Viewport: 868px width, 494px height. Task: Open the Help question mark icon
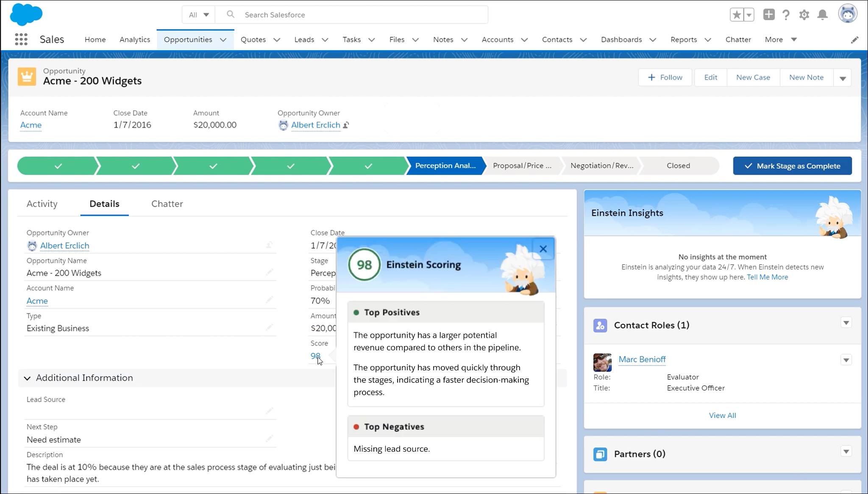[x=786, y=15]
